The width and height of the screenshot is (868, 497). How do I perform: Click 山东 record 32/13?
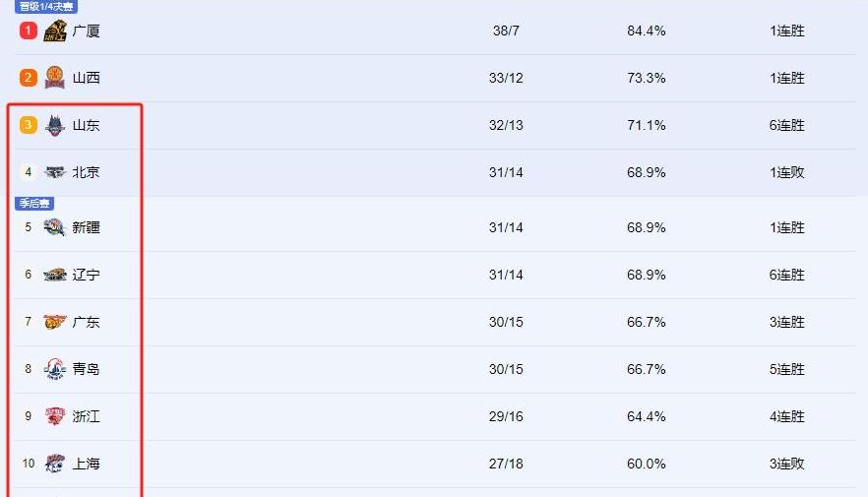coord(506,125)
